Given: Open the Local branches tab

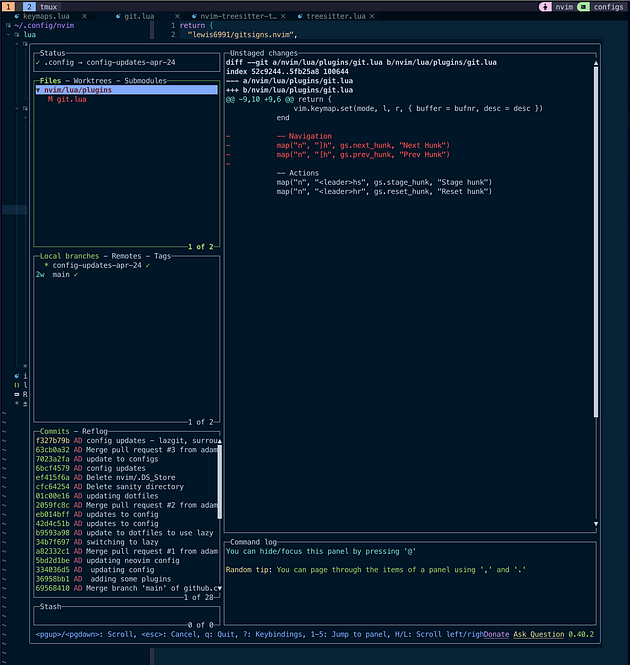Looking at the screenshot, I should 69,256.
